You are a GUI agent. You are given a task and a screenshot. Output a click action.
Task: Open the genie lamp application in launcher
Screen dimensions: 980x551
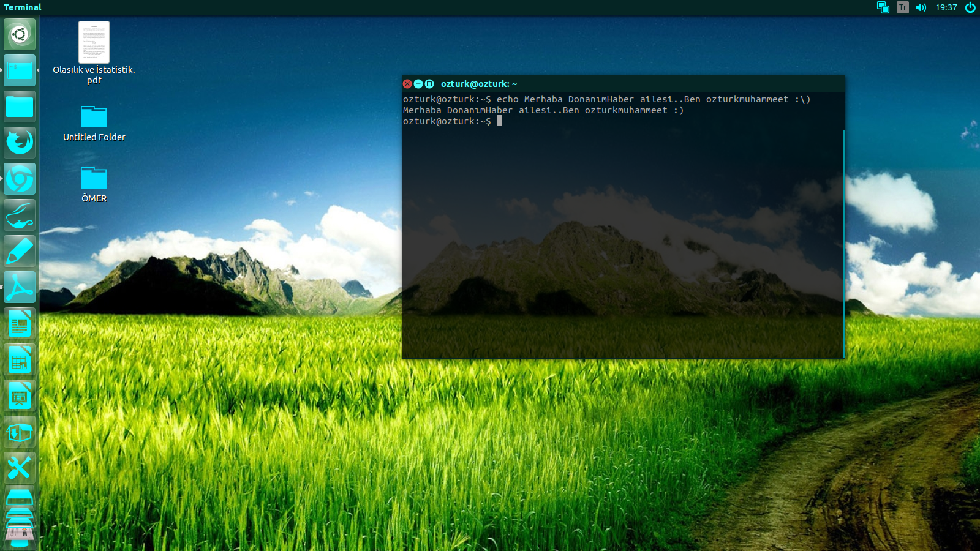coord(20,215)
